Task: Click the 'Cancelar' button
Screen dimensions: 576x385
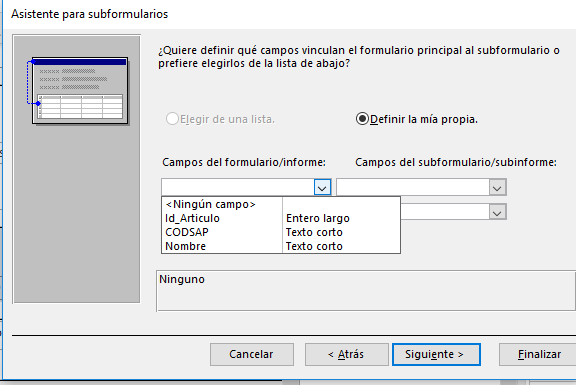Action: coord(252,355)
